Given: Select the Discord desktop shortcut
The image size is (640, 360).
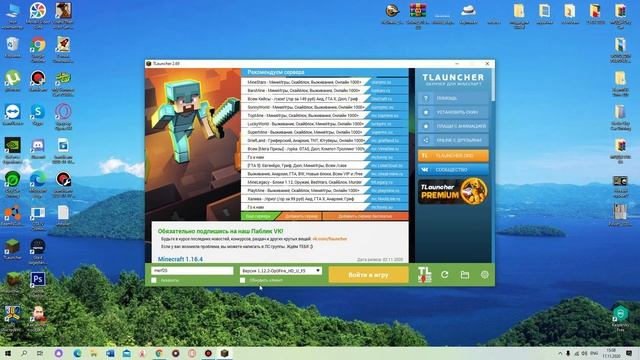Looking at the screenshot, I should (38, 149).
